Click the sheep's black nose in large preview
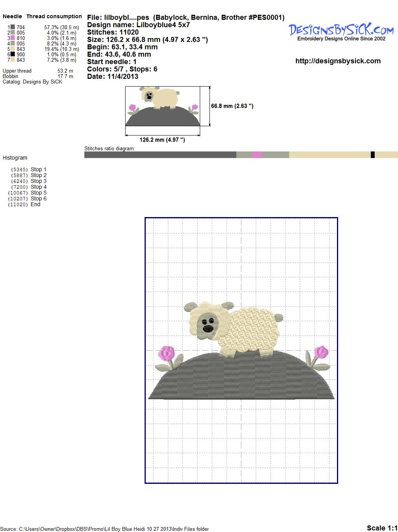The image size is (398, 532). [208, 329]
